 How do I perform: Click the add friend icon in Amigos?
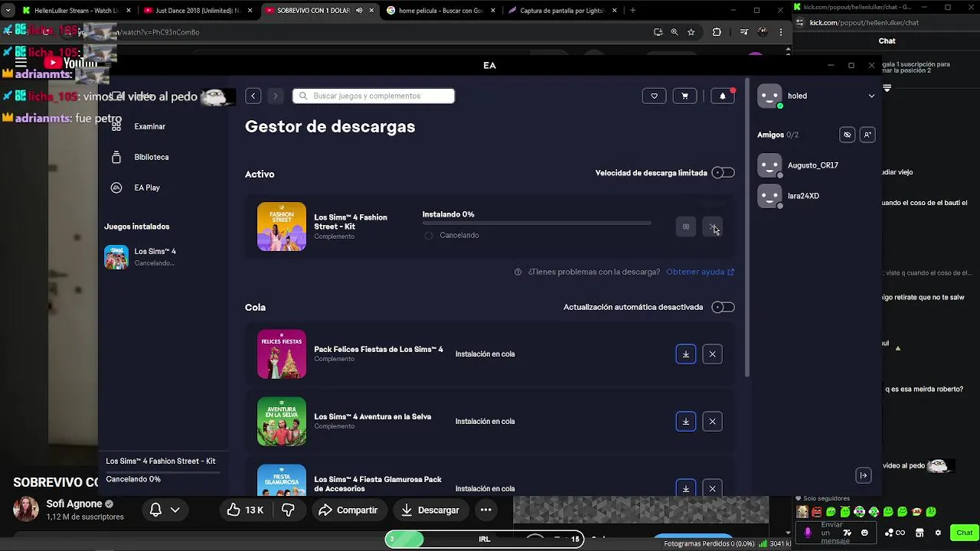click(867, 135)
